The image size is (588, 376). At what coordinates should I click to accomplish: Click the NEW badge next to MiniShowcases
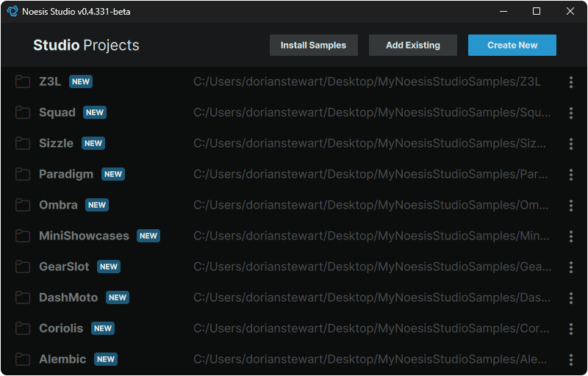(148, 236)
